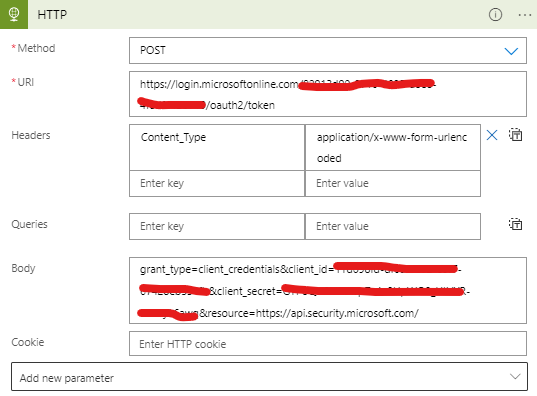Delete the Content_Type header row
This screenshot has width=537, height=396.
tap(492, 135)
